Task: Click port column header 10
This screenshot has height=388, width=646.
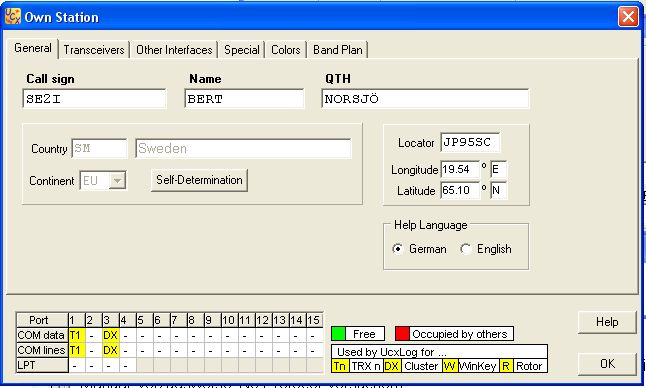Action: coord(229,320)
